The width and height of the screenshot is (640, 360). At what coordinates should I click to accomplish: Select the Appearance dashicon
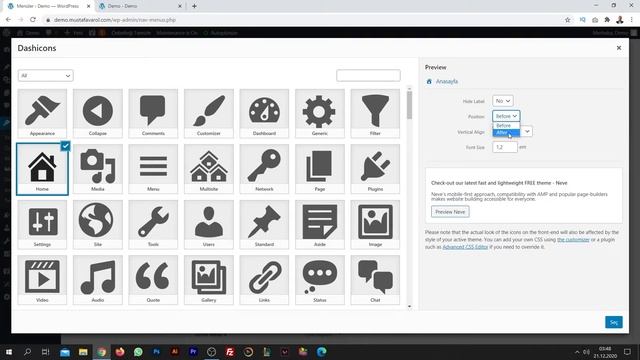click(42, 113)
